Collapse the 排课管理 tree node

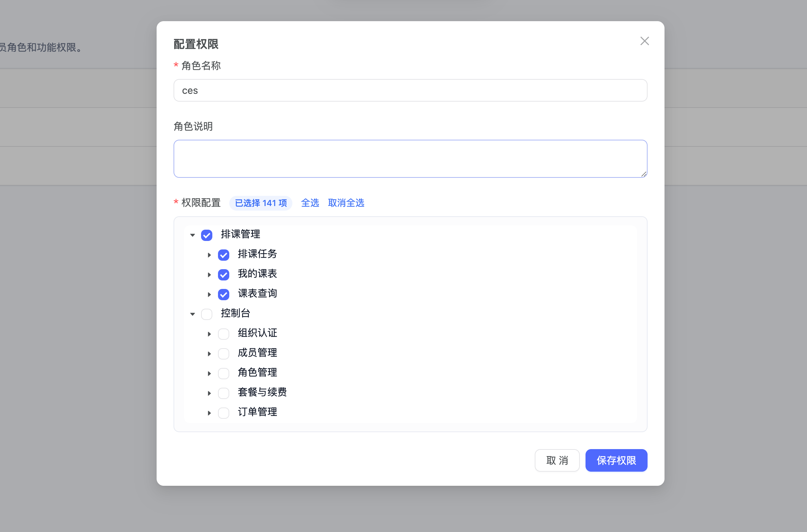click(x=193, y=235)
